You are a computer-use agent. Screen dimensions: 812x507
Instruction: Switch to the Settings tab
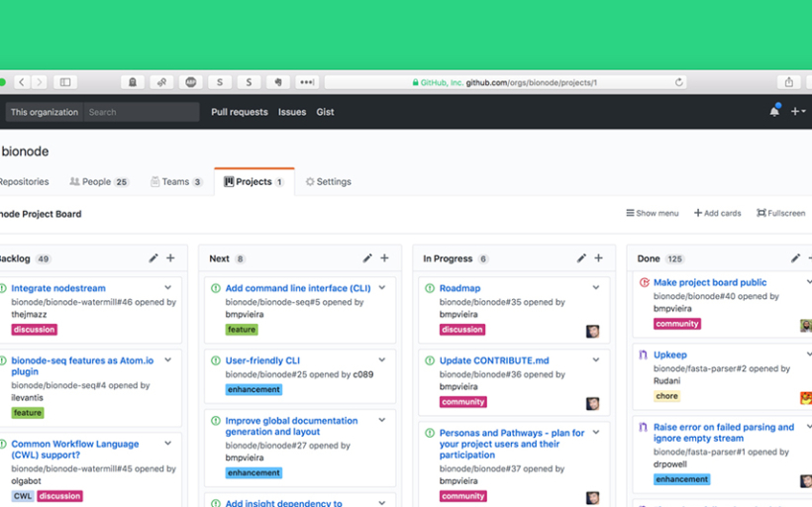[x=329, y=182]
